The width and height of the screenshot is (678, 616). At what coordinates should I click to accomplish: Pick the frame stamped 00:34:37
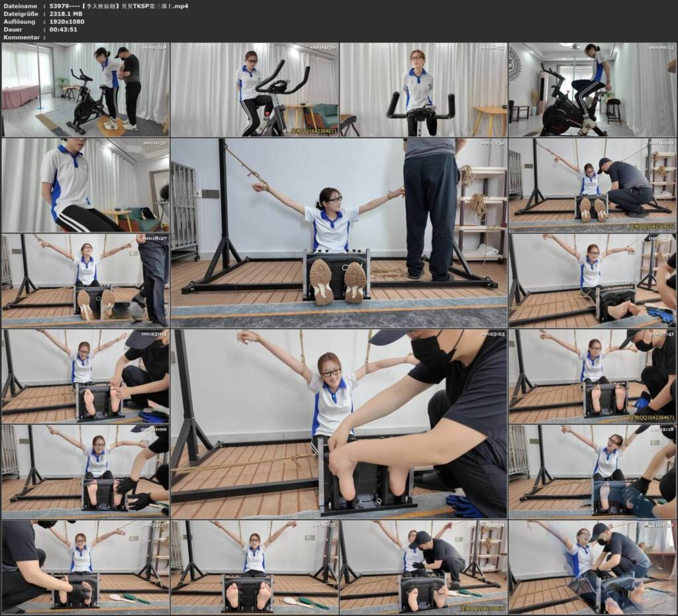(x=85, y=567)
